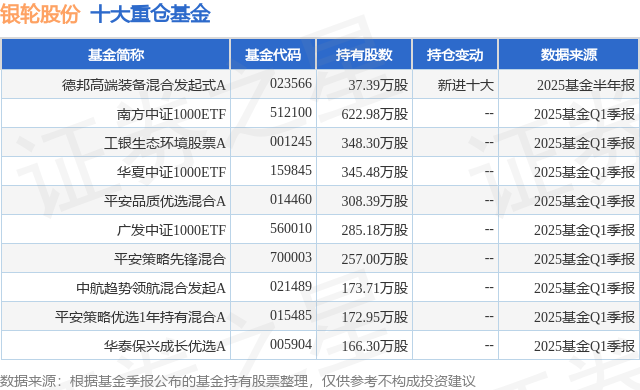Screen dimensions: 640x390
Task: Select the 华夏中证1000ETF row name
Action: 171,172
